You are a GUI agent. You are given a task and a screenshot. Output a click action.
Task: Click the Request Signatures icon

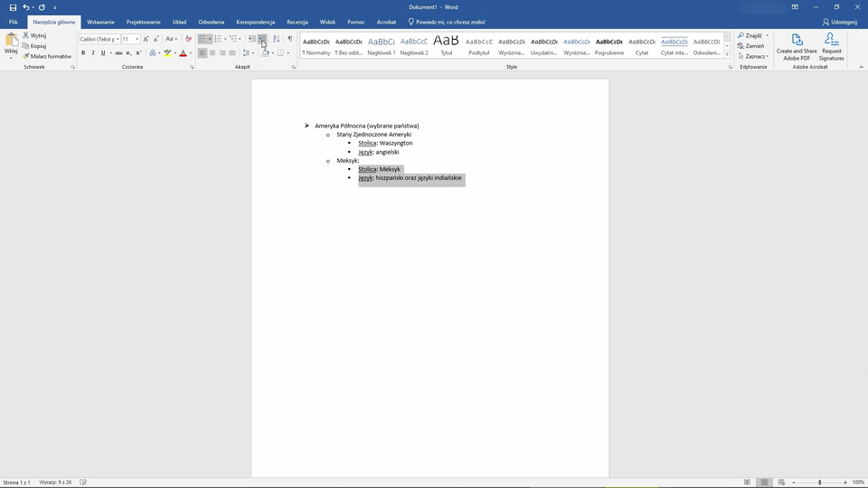831,47
